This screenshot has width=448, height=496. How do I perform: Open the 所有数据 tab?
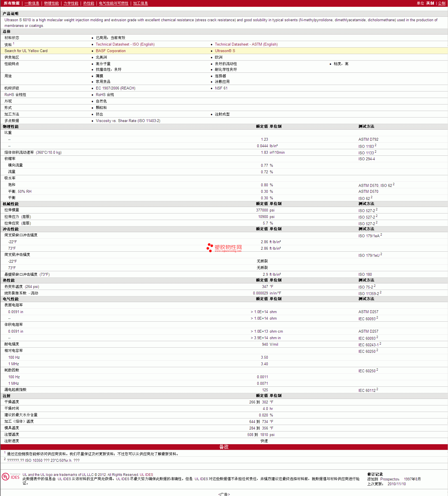[12, 3]
